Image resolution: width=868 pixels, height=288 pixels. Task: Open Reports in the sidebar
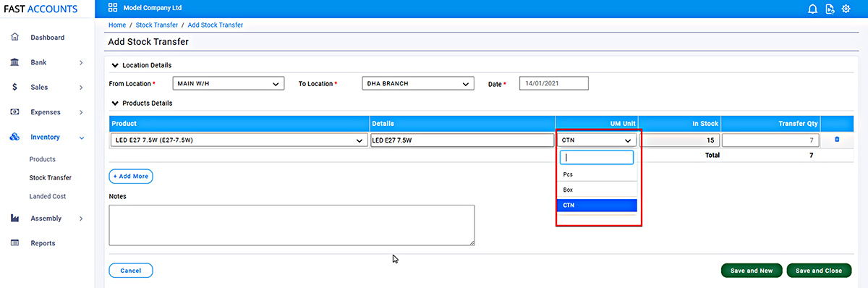(x=43, y=243)
